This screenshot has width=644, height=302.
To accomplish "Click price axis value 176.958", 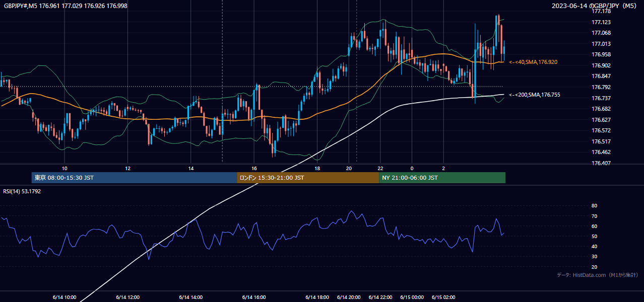I will click(x=601, y=54).
